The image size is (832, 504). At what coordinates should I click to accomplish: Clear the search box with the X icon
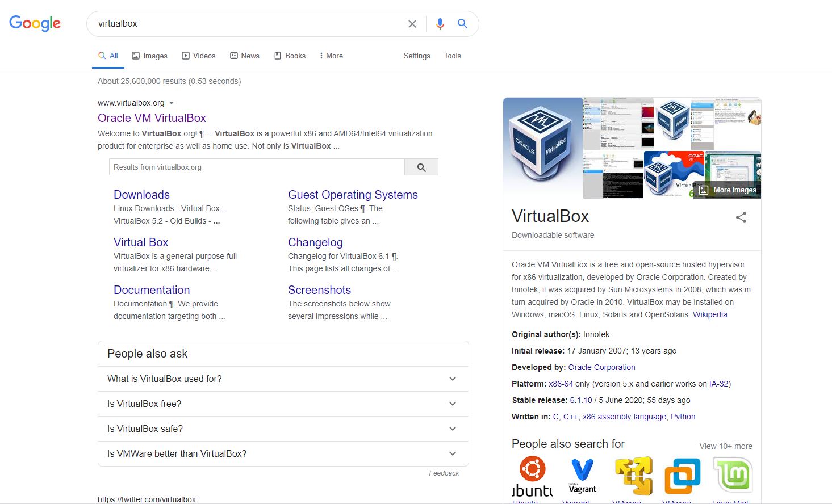[412, 24]
